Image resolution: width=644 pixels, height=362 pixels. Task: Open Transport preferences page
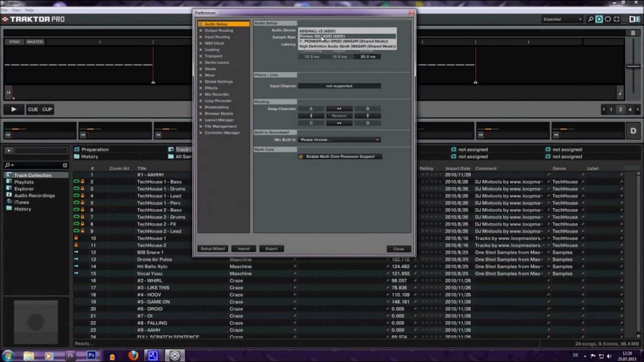[213, 56]
